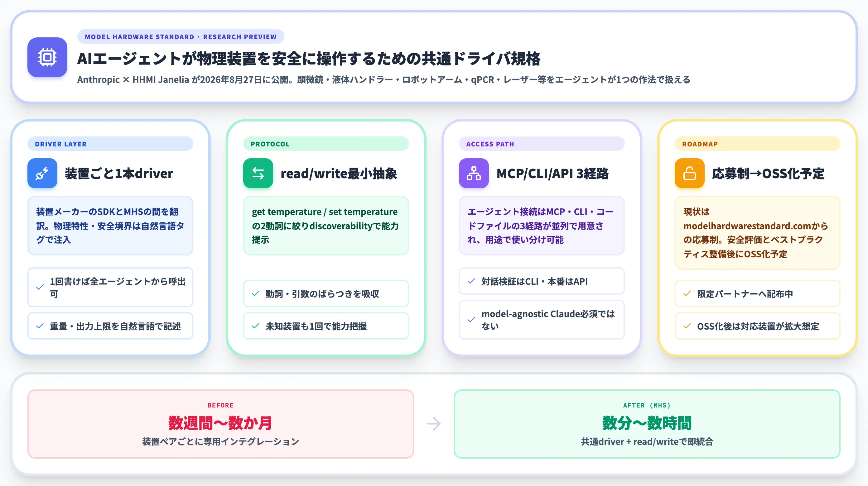Click checkmark next to OSS化後は対応装置が拡大想定
The width and height of the screenshot is (868, 486).
[x=687, y=326]
